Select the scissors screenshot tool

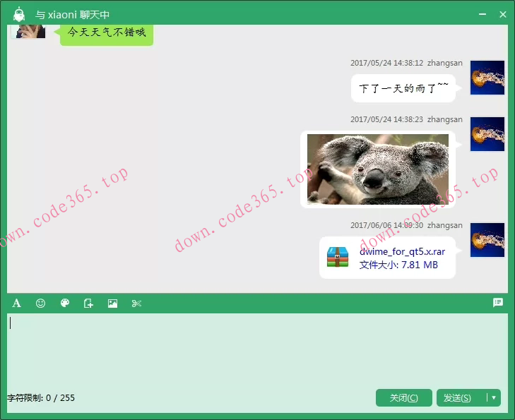tap(136, 304)
